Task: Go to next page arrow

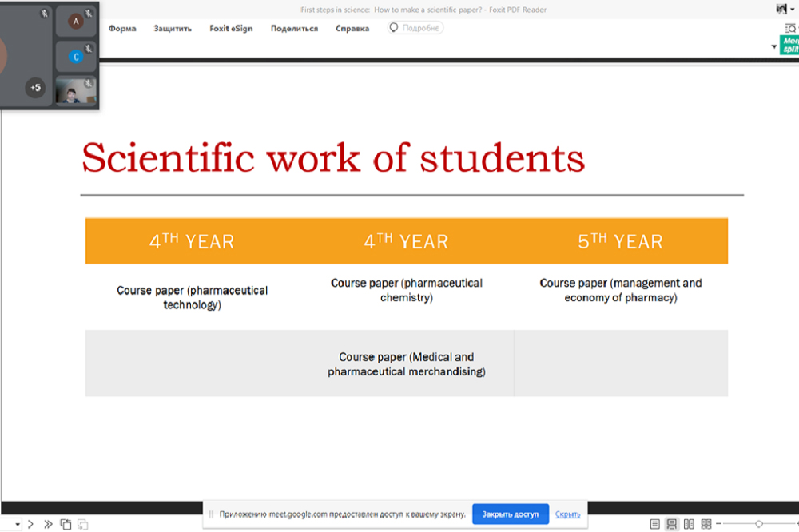Action: (x=30, y=525)
